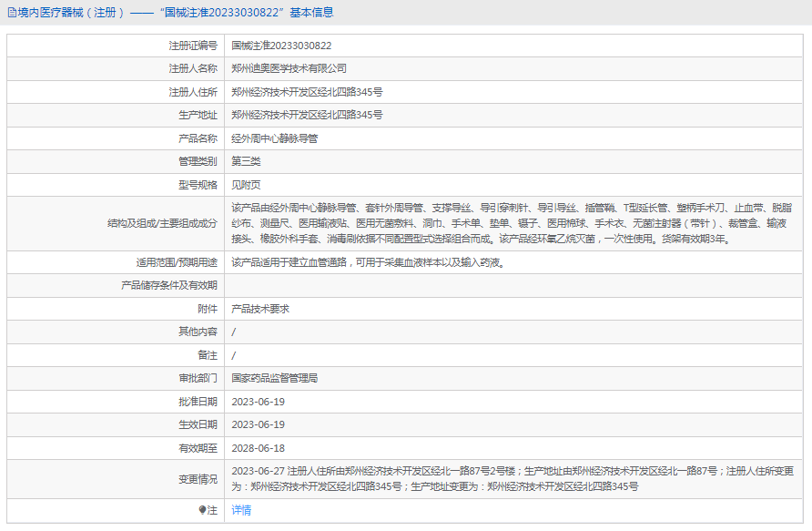Click the 变更情况 label
812x531 pixels.
pyautogui.click(x=198, y=479)
